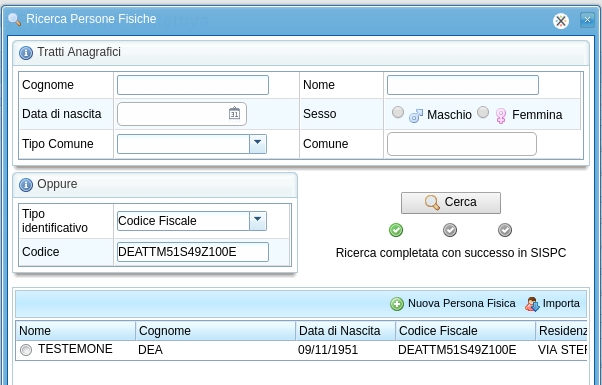This screenshot has width=602, height=385.
Task: Click the Cognome input field
Action: point(193,85)
